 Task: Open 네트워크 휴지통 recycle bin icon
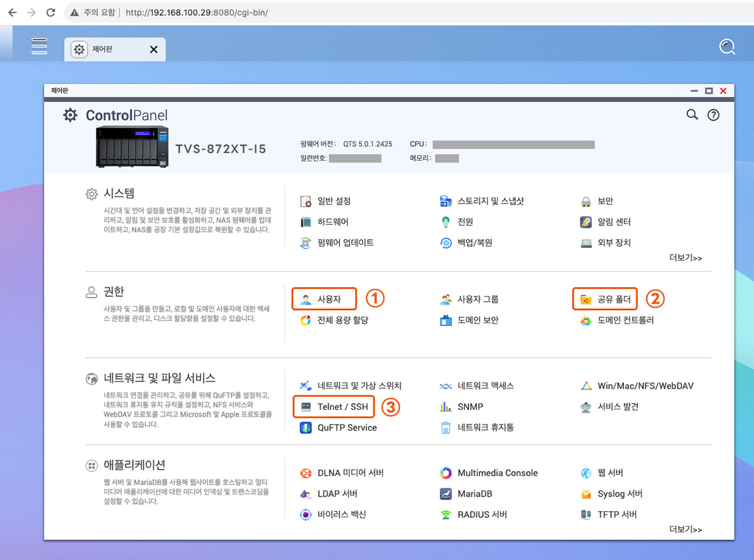click(x=446, y=428)
